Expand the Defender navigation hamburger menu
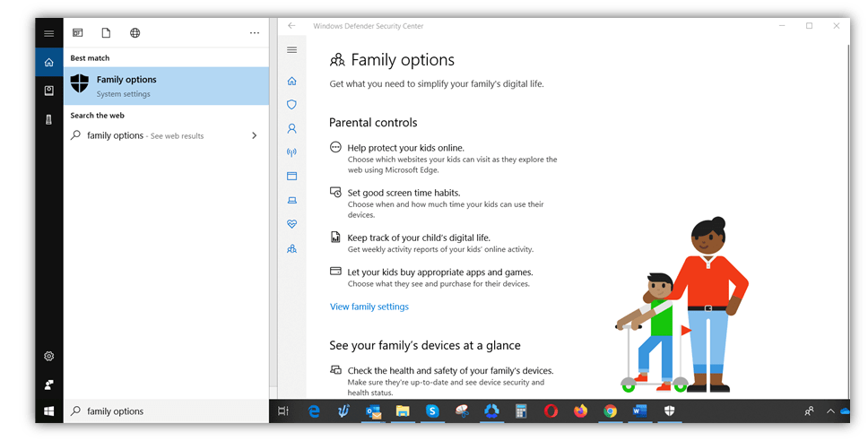This screenshot has width=868, height=441. (291, 50)
